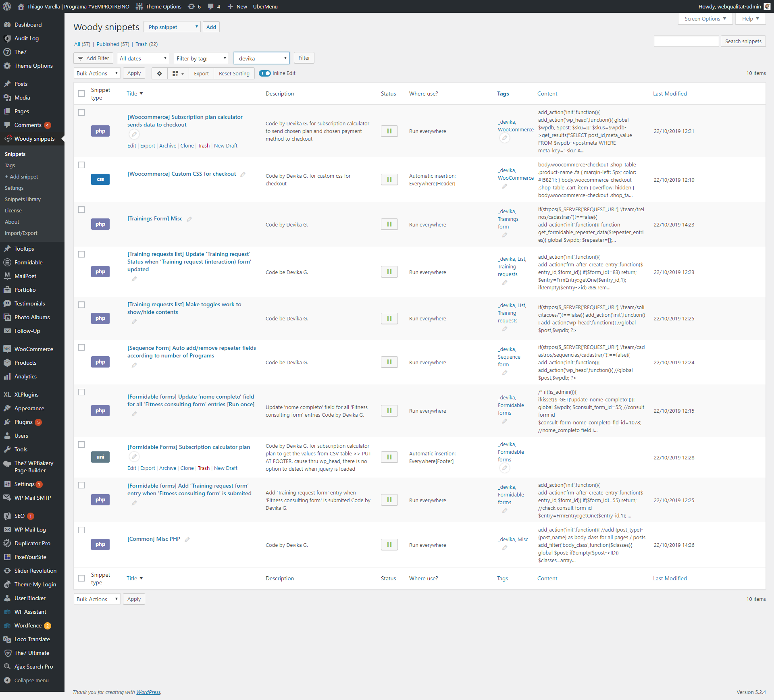Expand the All dates filter dropdown
The image size is (774, 700).
[143, 58]
